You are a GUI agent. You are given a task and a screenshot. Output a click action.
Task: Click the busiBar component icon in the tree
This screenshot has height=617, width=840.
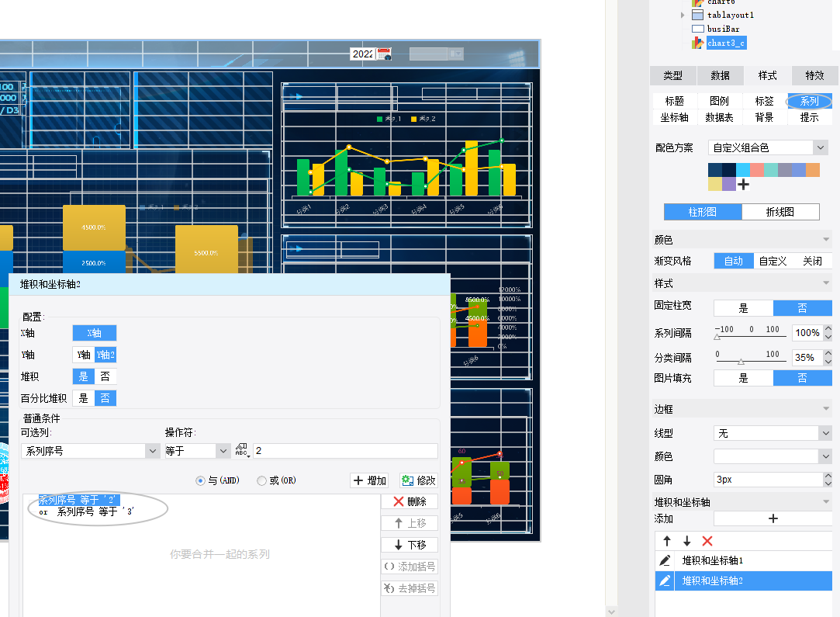click(x=697, y=29)
